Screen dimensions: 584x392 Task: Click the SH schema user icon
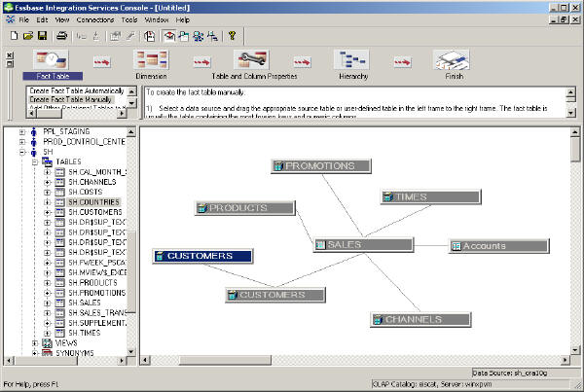point(34,152)
